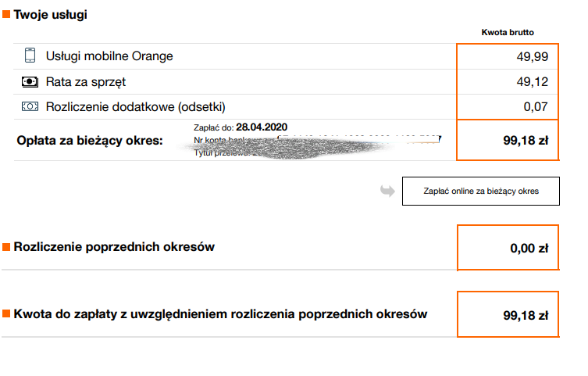The width and height of the screenshot is (588, 376).
Task: Click the orange square before Twoje usługi
Action: 6,14
